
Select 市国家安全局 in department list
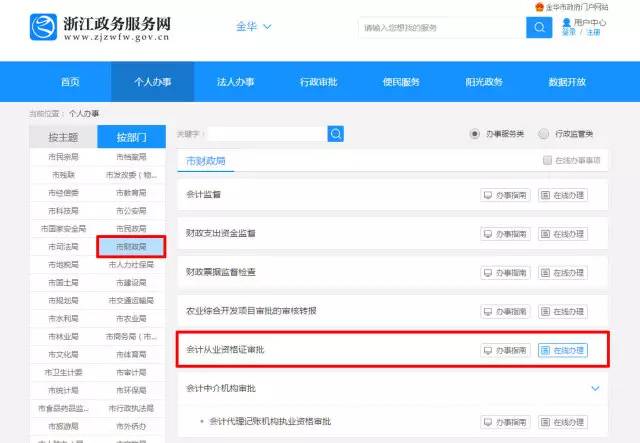[x=63, y=229]
